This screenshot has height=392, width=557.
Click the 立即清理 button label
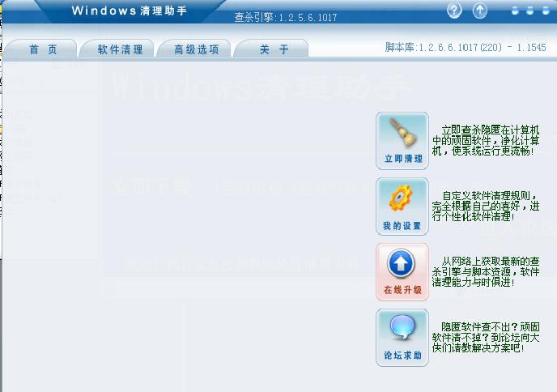coord(403,159)
